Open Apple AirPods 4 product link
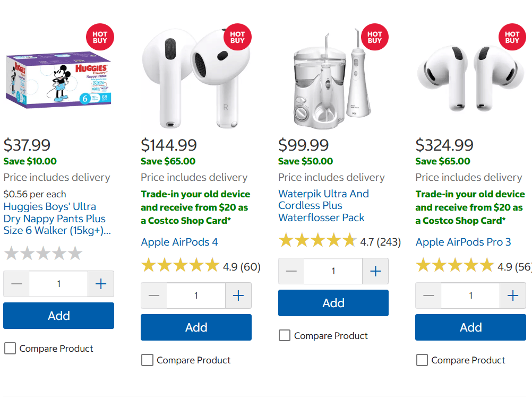Viewport: 532px width, 400px height. [x=179, y=242]
